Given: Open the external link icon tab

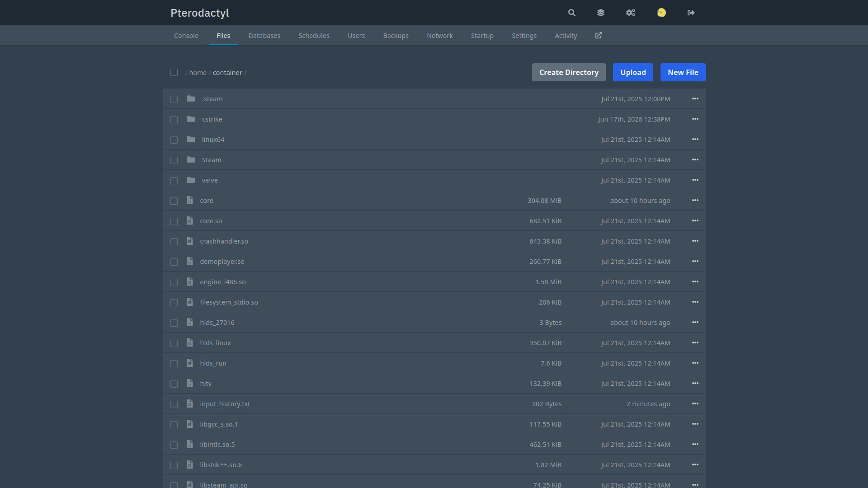Looking at the screenshot, I should [x=599, y=35].
